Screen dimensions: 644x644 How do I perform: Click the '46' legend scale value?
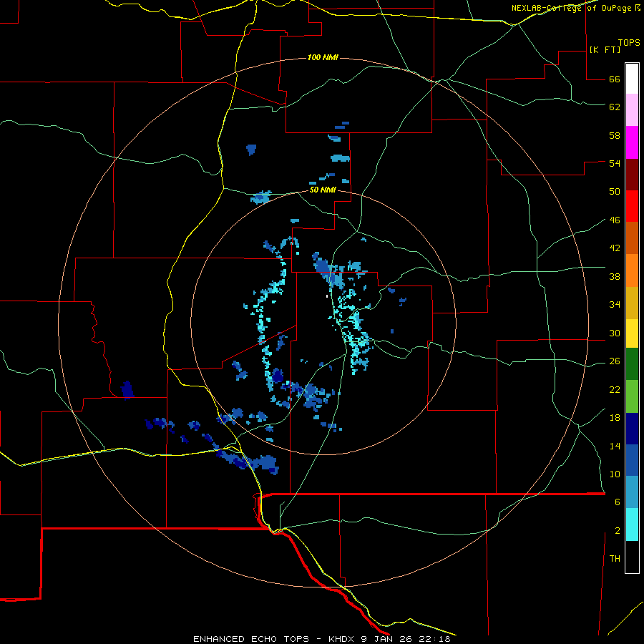point(615,220)
